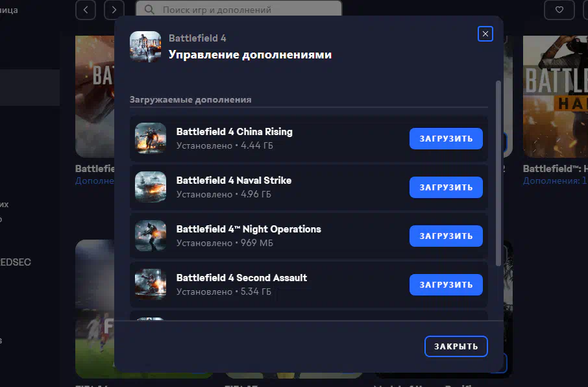Close the add-on dialog with X
588x387 pixels.
coord(485,34)
